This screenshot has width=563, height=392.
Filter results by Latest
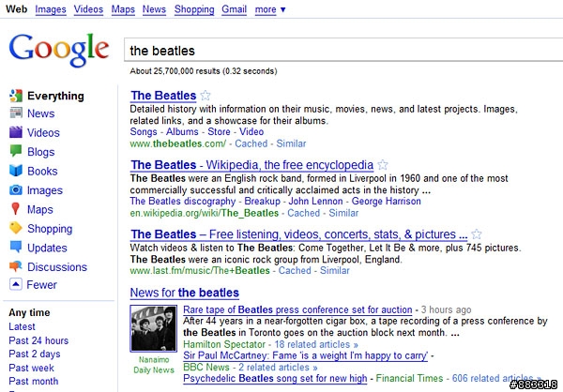[22, 326]
